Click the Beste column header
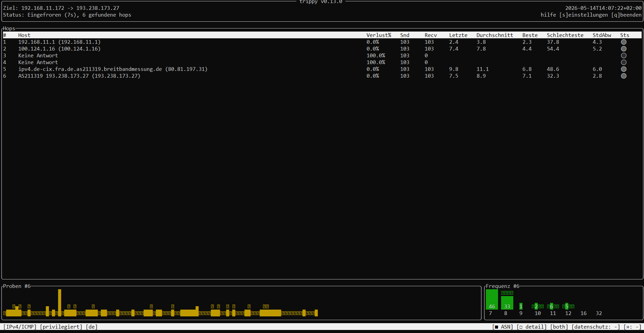Viewport: 644px width, 333px height. tap(530, 35)
